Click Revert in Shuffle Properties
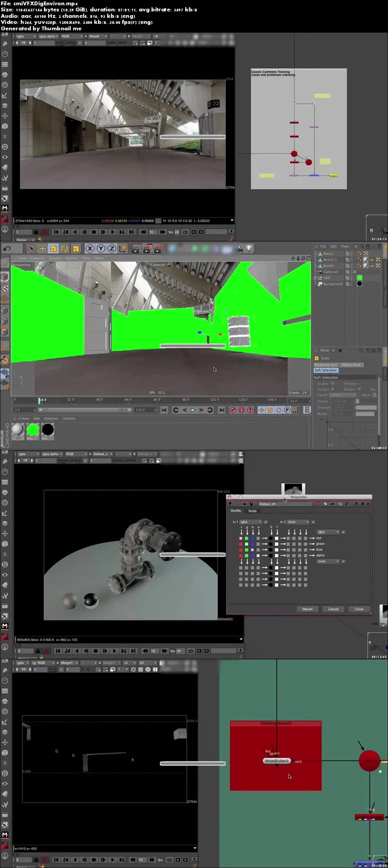Screen dimensions: 388x868 pos(307,609)
